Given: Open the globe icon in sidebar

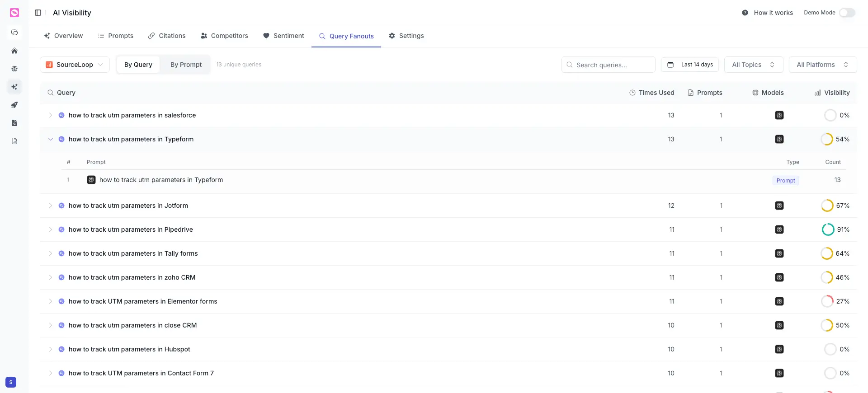Looking at the screenshot, I should [14, 69].
